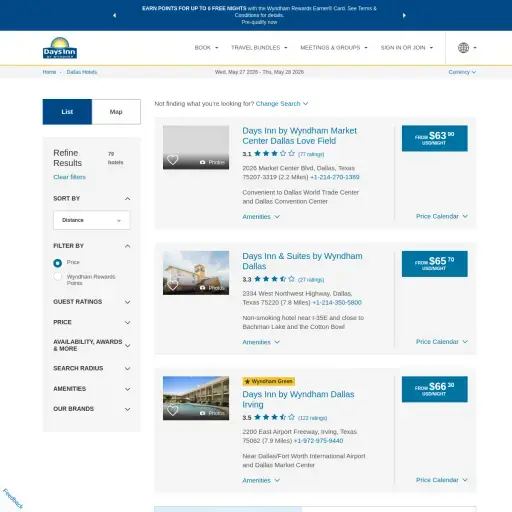512x512 pixels.
Task: Show next promo banner with right arrow
Action: (404, 15)
